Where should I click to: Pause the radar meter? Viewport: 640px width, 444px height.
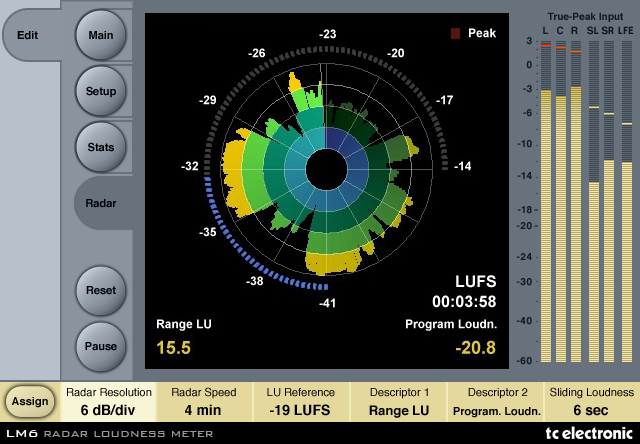point(100,346)
